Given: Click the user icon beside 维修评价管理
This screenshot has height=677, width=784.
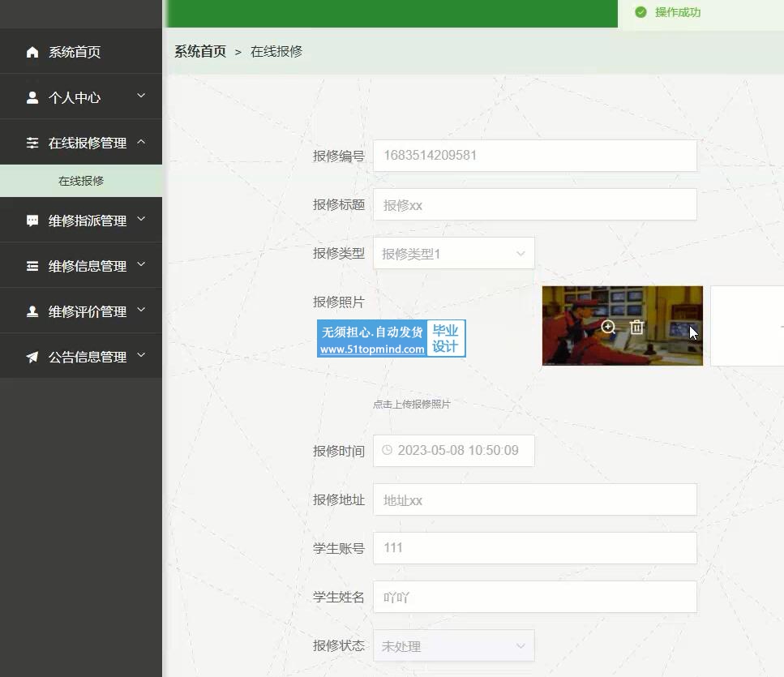Looking at the screenshot, I should click(32, 311).
